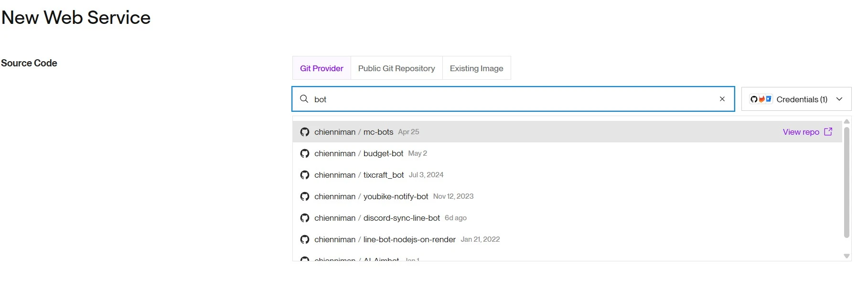This screenshot has height=290, width=868.
Task: Clear the repository search text
Action: tap(722, 99)
